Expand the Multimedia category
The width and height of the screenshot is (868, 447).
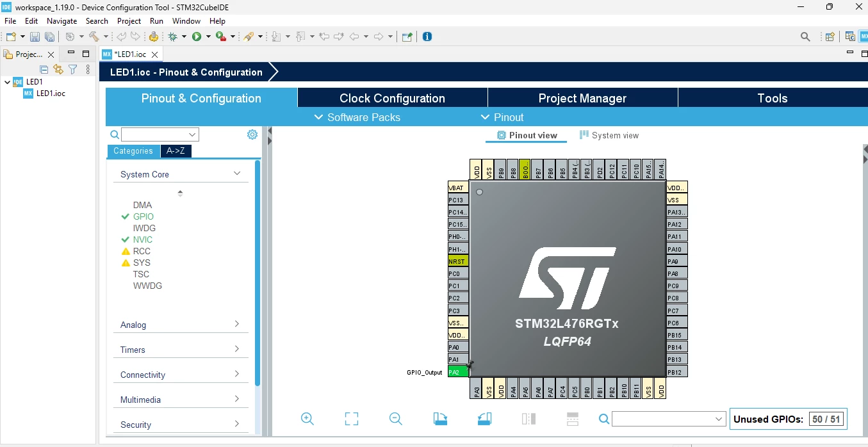click(237, 399)
